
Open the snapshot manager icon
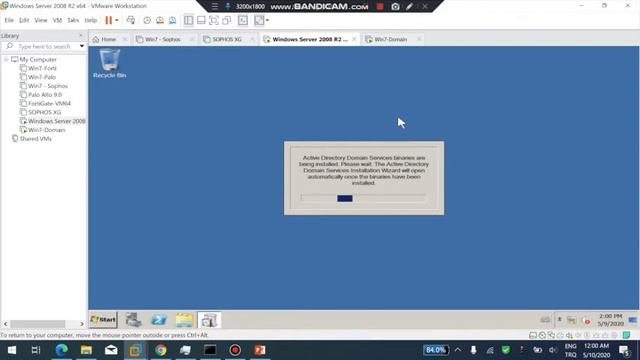click(173, 20)
